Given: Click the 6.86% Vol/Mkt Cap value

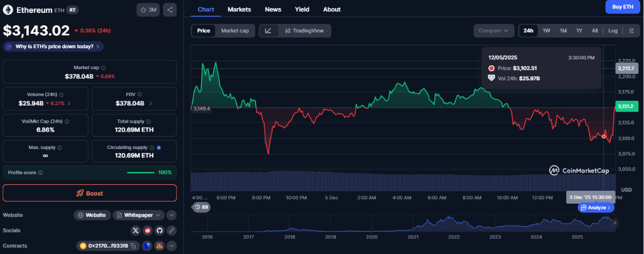Looking at the screenshot, I should (45, 130).
